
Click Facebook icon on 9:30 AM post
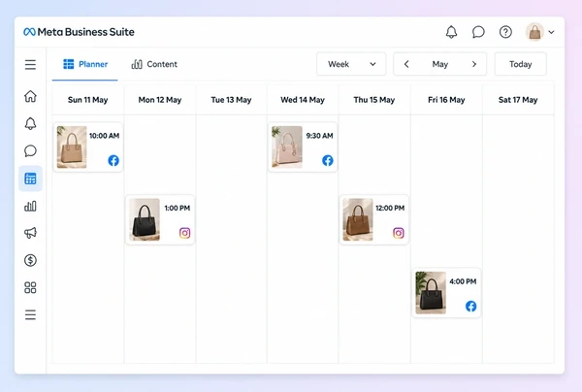point(328,160)
